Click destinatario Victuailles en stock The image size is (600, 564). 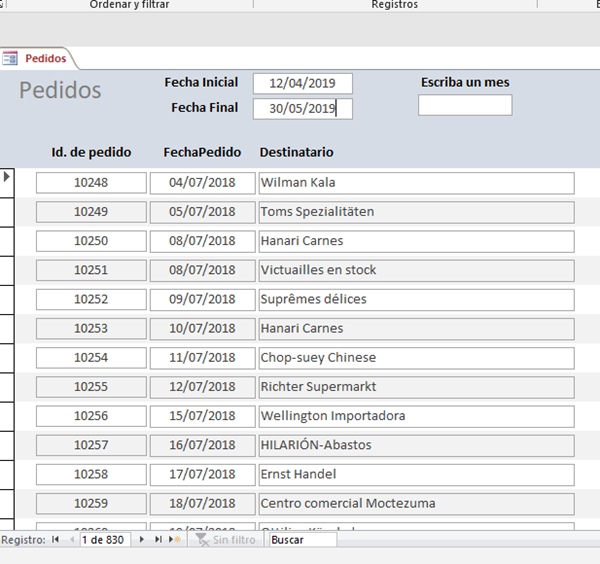416,271
